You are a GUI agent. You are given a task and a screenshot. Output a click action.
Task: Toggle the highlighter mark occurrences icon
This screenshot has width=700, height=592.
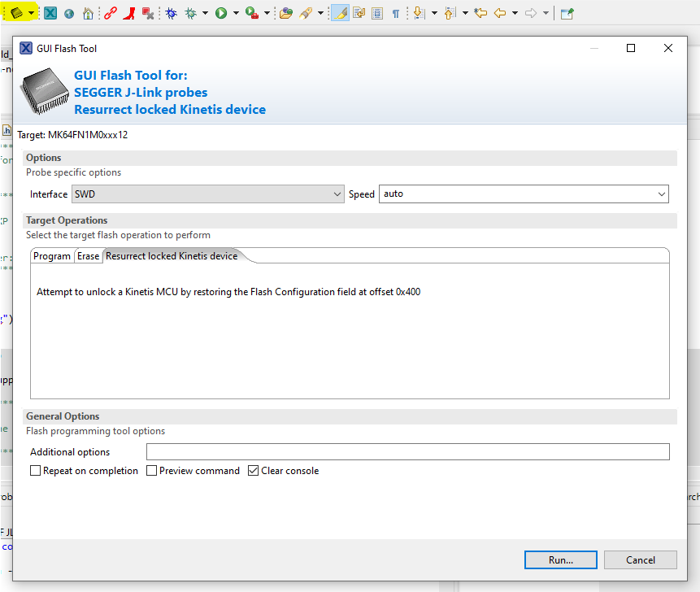pos(340,13)
